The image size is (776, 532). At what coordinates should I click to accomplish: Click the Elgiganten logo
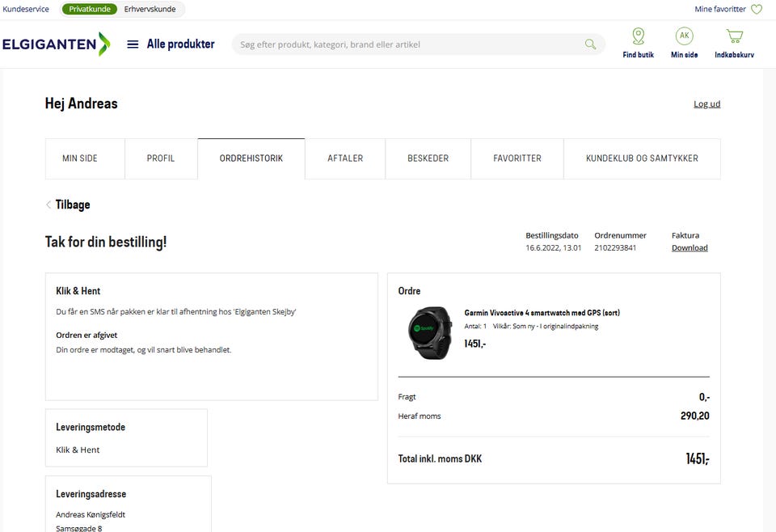(x=56, y=44)
